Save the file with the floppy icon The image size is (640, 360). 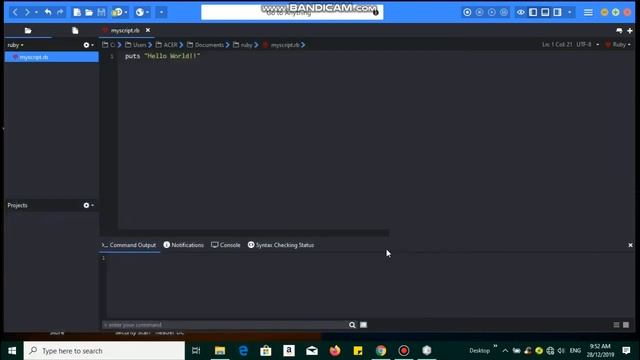101,12
